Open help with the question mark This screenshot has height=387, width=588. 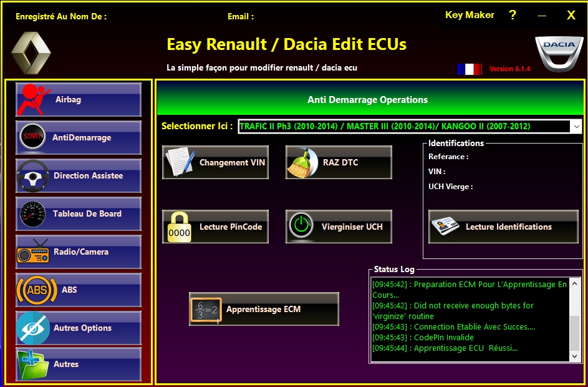(513, 15)
